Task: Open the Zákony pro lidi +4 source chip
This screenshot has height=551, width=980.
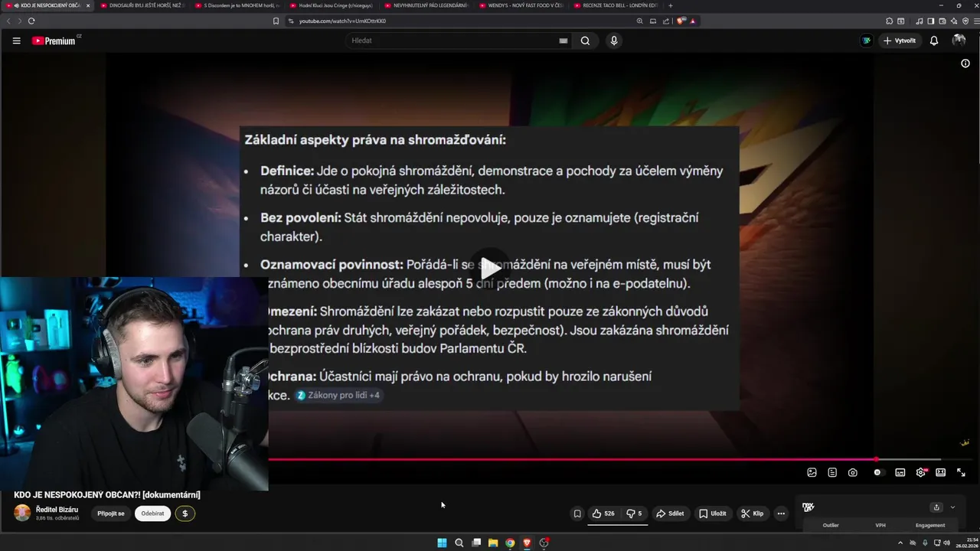Action: tap(338, 395)
